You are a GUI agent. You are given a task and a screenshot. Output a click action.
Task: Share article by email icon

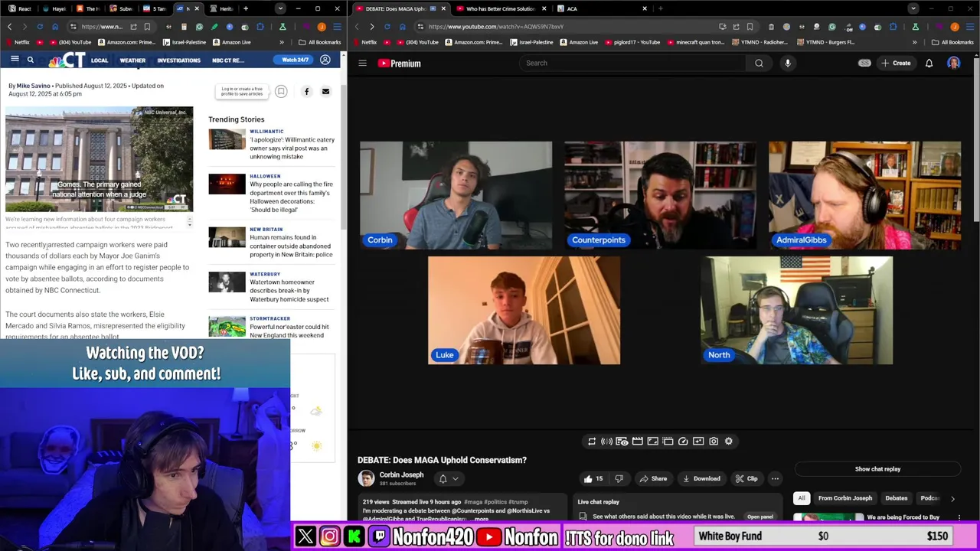pos(325,92)
